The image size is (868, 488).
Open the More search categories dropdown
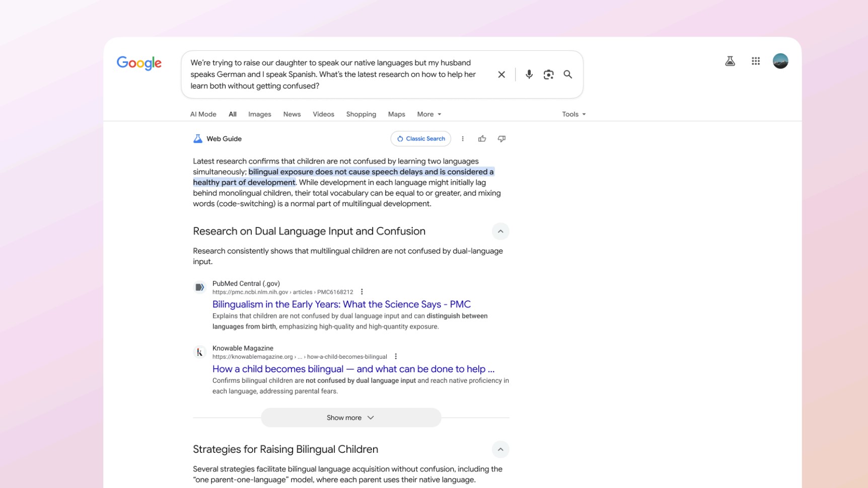coord(428,114)
